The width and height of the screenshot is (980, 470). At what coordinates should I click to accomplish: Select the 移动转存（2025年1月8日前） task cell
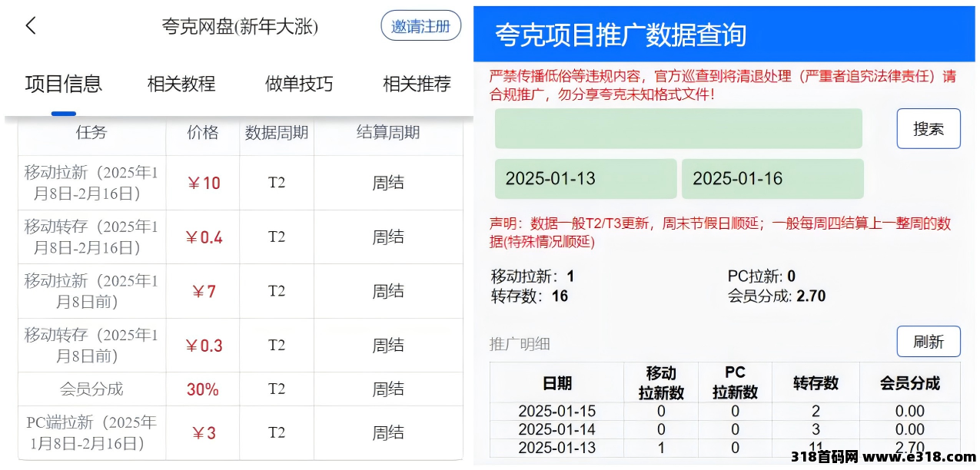coord(91,346)
